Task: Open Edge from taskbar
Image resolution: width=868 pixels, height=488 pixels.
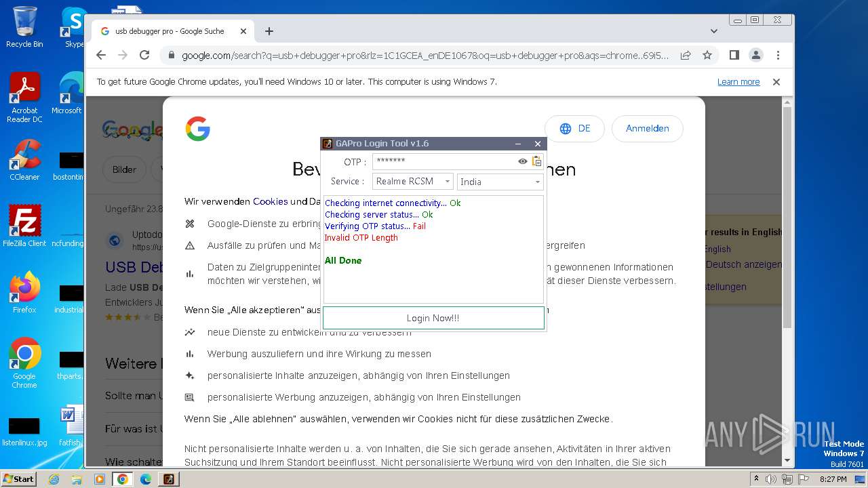Action: coord(146,479)
